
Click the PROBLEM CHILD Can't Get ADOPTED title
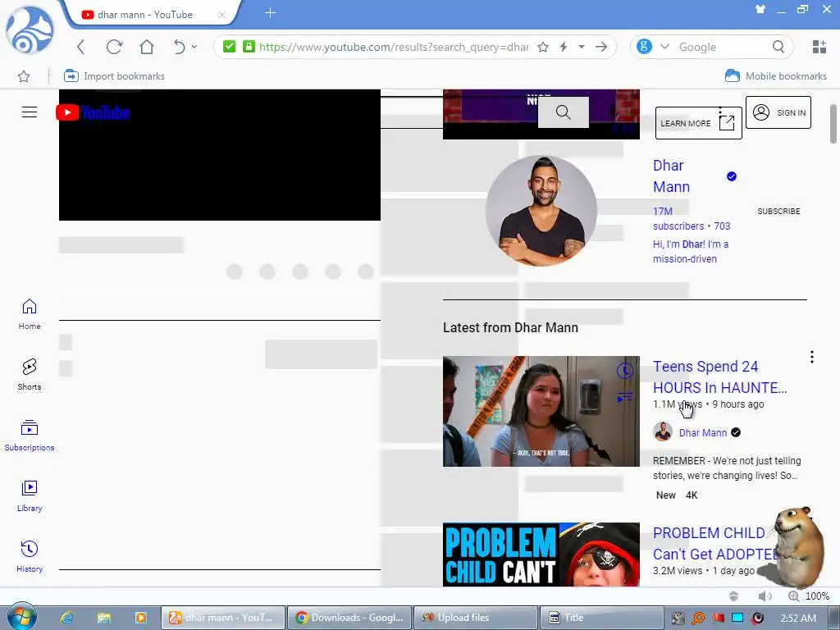click(715, 544)
